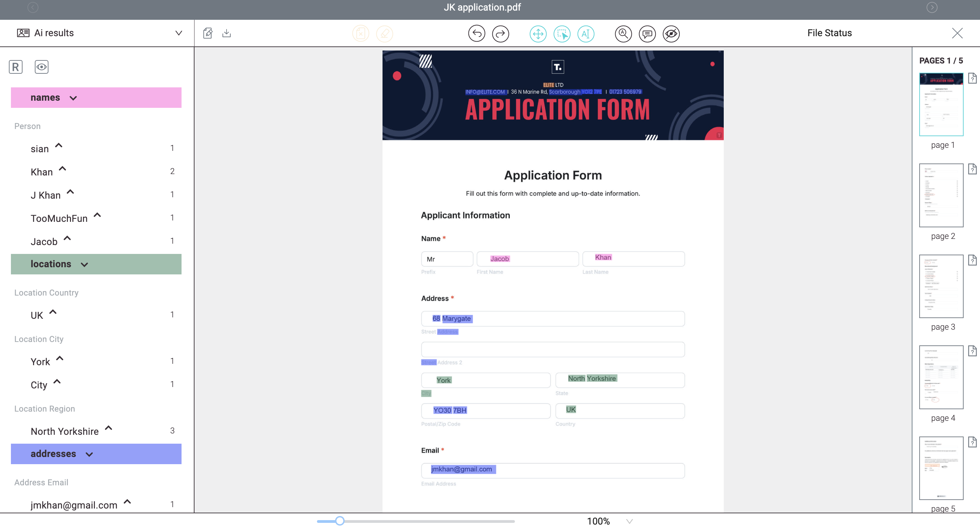980x529 pixels.
Task: Click the download file icon
Action: (x=226, y=33)
